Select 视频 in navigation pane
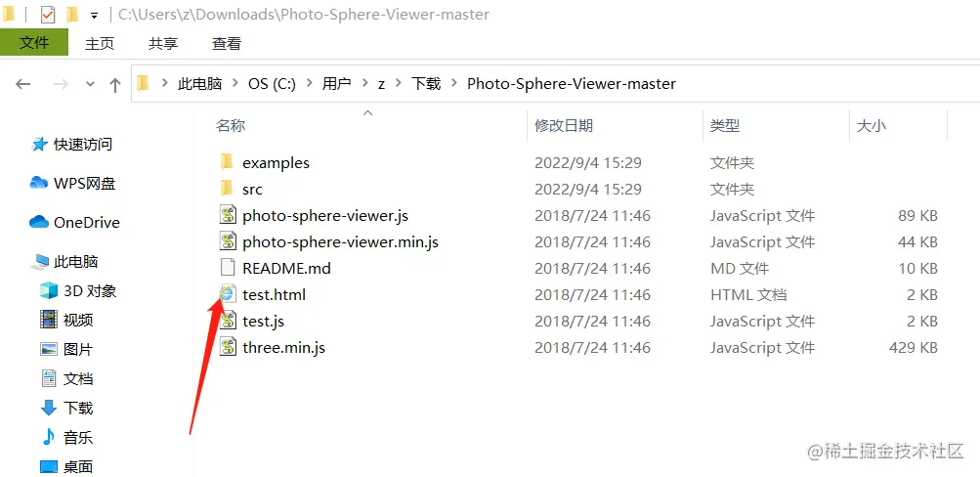 click(78, 320)
